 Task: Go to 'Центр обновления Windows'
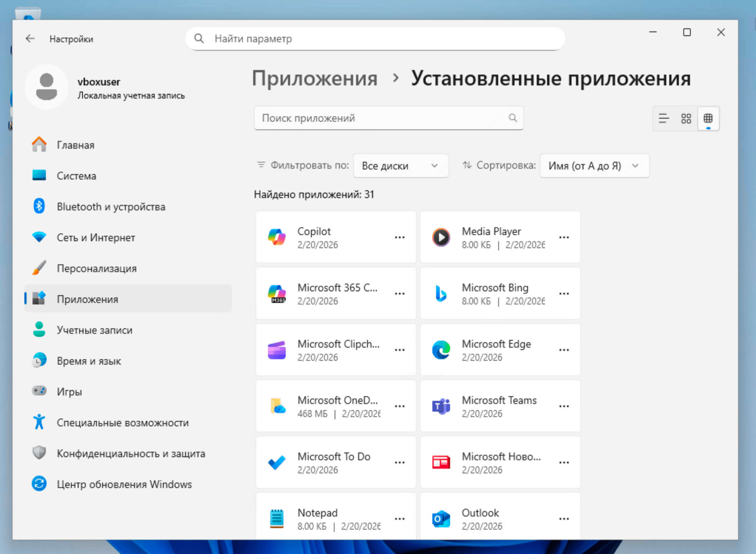click(124, 484)
